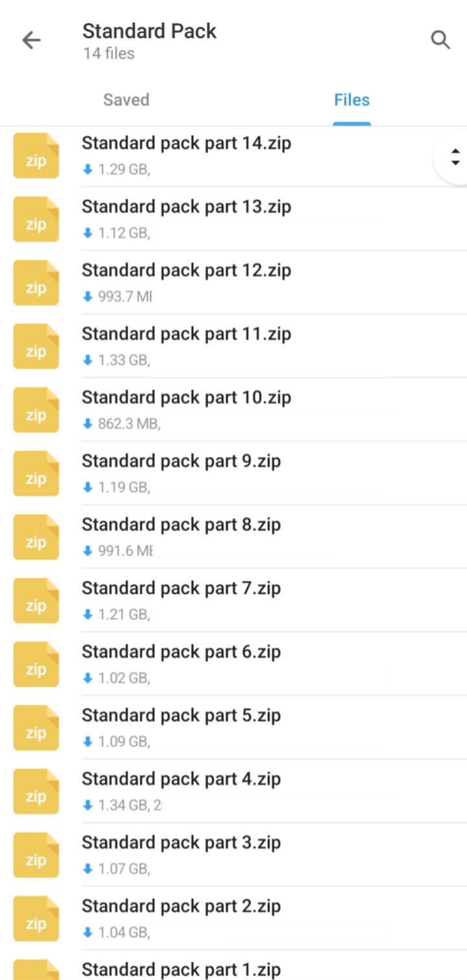
Task: Tap the zip icon for part 6
Action: (36, 664)
